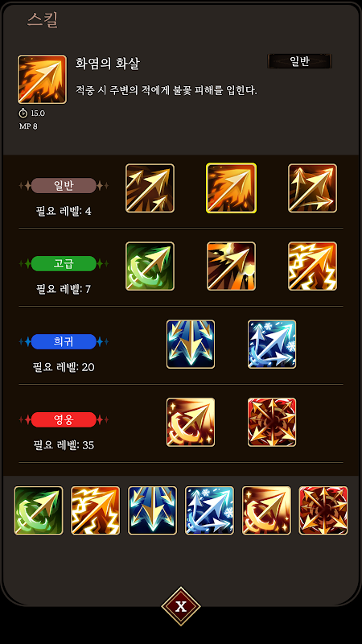Click the equipped lightning arrow slot at bottom

[x=95, y=510]
